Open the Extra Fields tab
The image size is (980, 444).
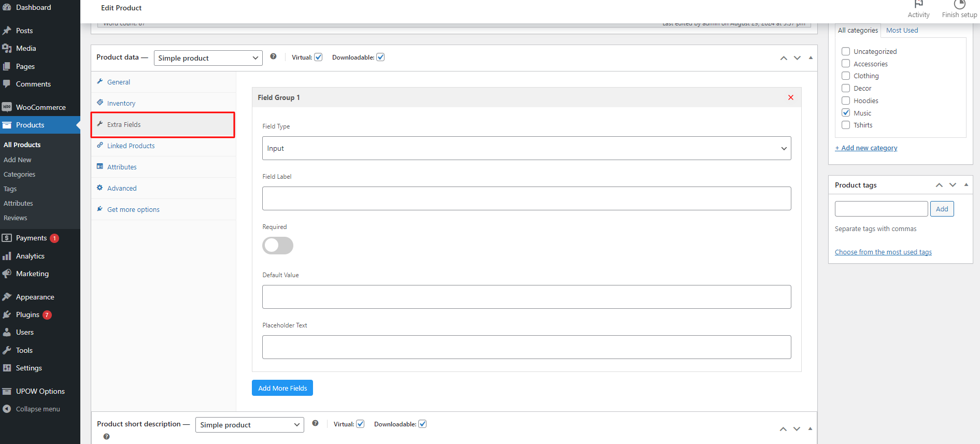point(163,124)
